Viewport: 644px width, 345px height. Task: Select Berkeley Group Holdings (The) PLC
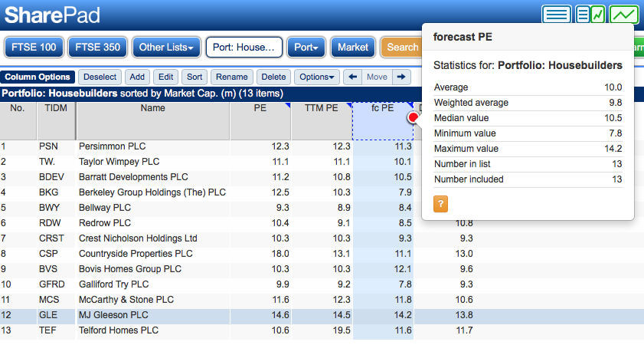tap(152, 192)
